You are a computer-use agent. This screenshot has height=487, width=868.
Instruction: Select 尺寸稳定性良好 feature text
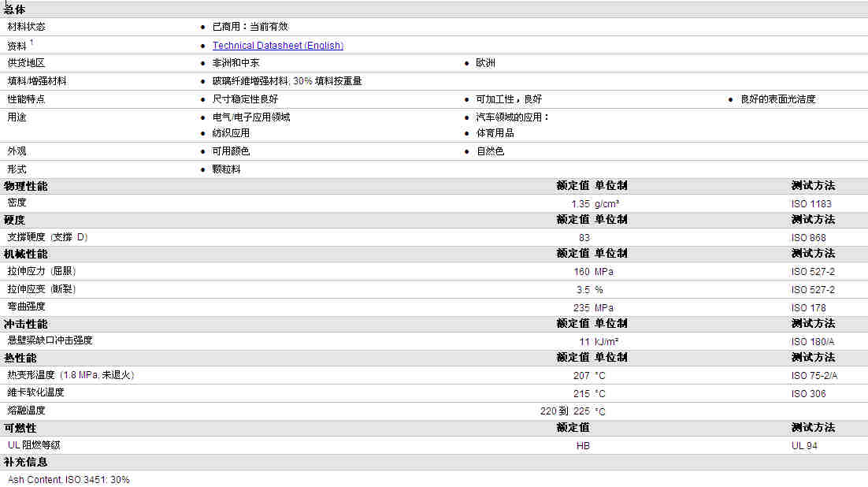coord(245,99)
